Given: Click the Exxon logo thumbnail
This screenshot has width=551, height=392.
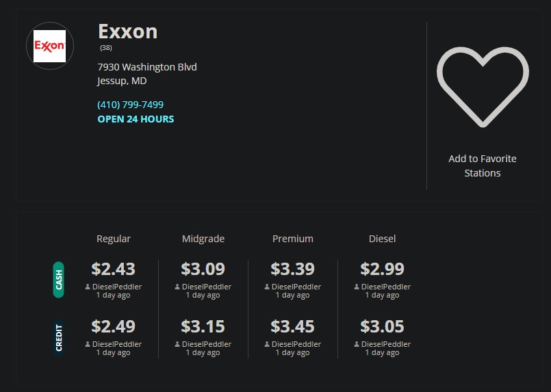Looking at the screenshot, I should click(49, 46).
